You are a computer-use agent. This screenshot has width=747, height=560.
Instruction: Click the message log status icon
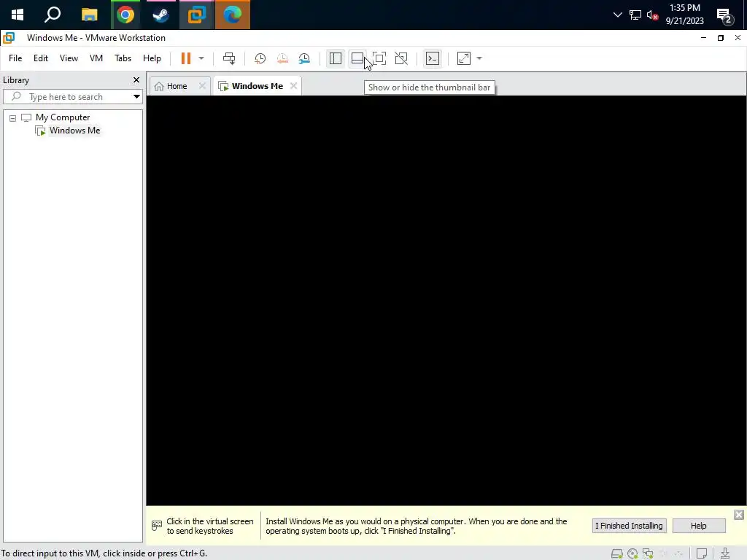pyautogui.click(x=702, y=554)
